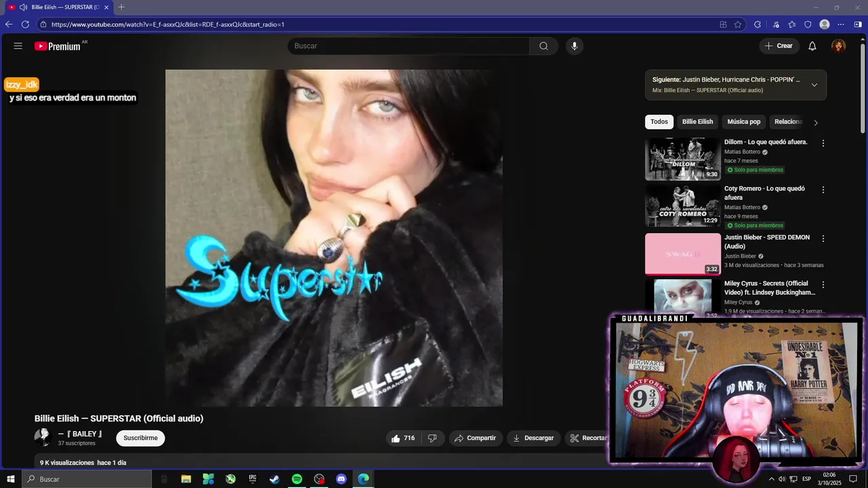Open options for Coty Romero video
The image size is (868, 488).
tap(823, 190)
